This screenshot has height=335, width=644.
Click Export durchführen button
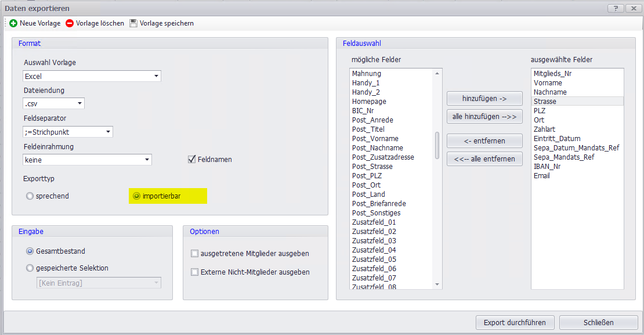515,322
